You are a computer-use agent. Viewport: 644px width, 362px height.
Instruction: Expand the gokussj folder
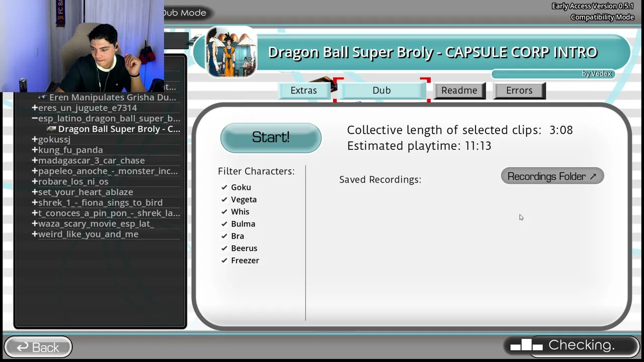(x=35, y=139)
